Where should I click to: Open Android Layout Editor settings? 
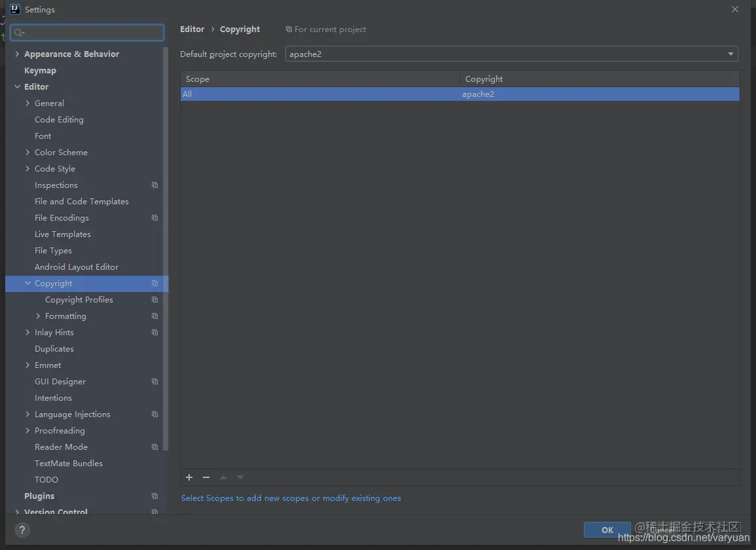tap(76, 267)
